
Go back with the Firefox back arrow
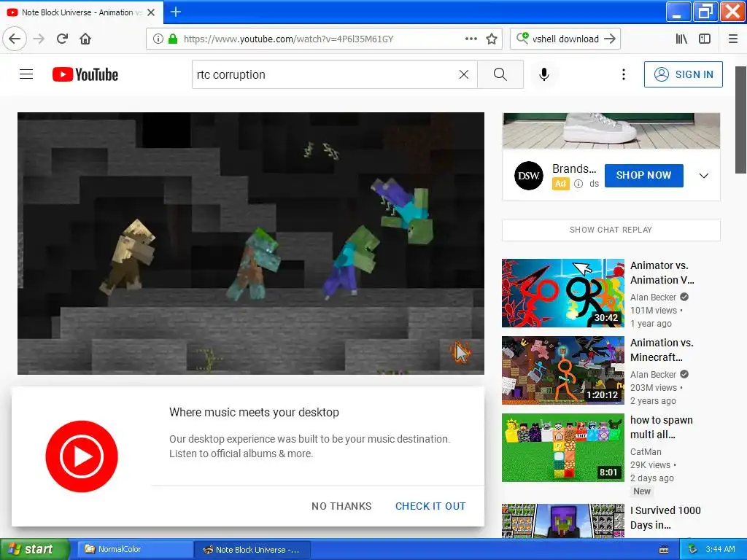click(x=15, y=39)
